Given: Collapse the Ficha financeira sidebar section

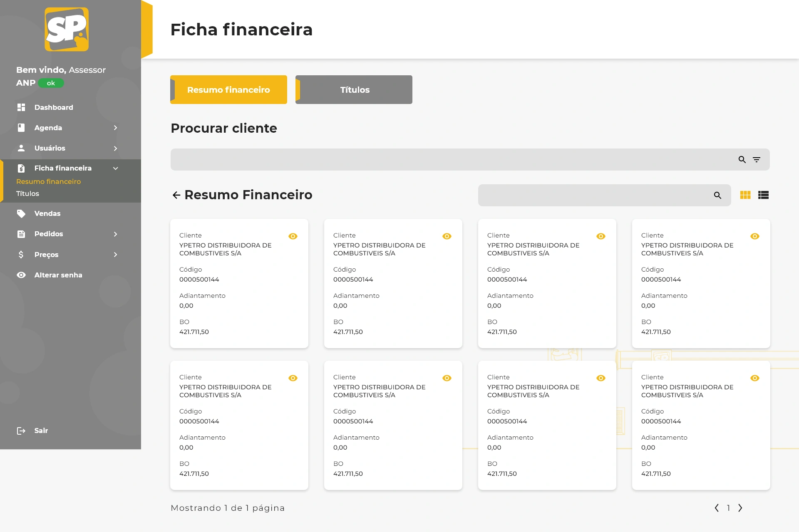Looking at the screenshot, I should pyautogui.click(x=115, y=168).
